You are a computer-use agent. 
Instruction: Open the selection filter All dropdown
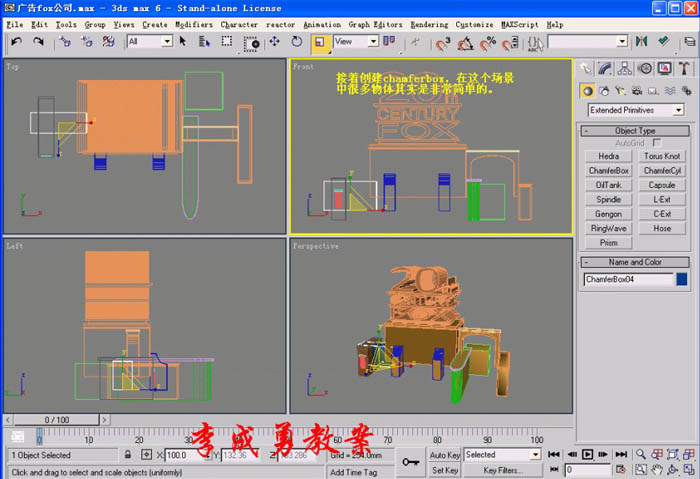(x=150, y=42)
